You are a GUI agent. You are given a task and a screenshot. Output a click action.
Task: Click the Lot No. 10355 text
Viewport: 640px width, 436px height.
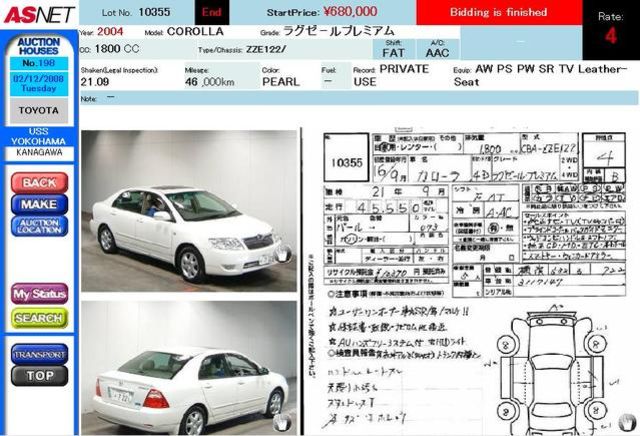pos(136,12)
